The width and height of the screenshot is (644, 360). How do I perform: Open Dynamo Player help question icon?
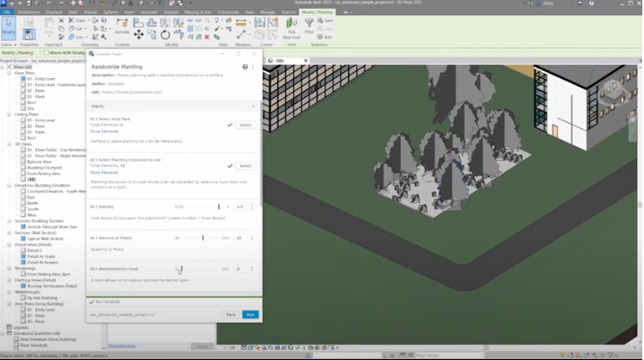tap(244, 67)
